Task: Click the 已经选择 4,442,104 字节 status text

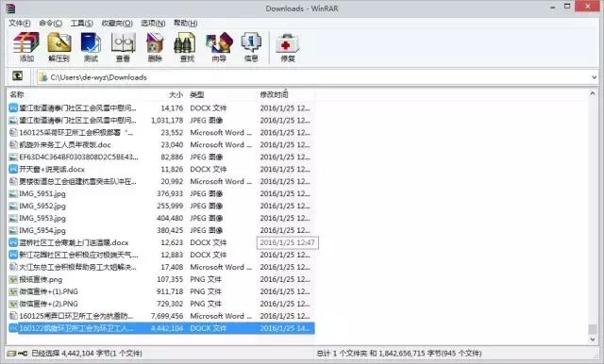Action: (87, 354)
